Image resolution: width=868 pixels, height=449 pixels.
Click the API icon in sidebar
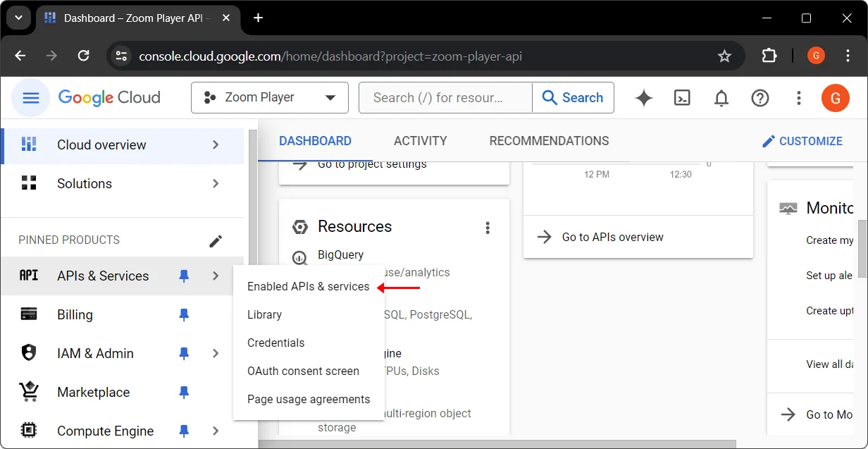pos(29,276)
